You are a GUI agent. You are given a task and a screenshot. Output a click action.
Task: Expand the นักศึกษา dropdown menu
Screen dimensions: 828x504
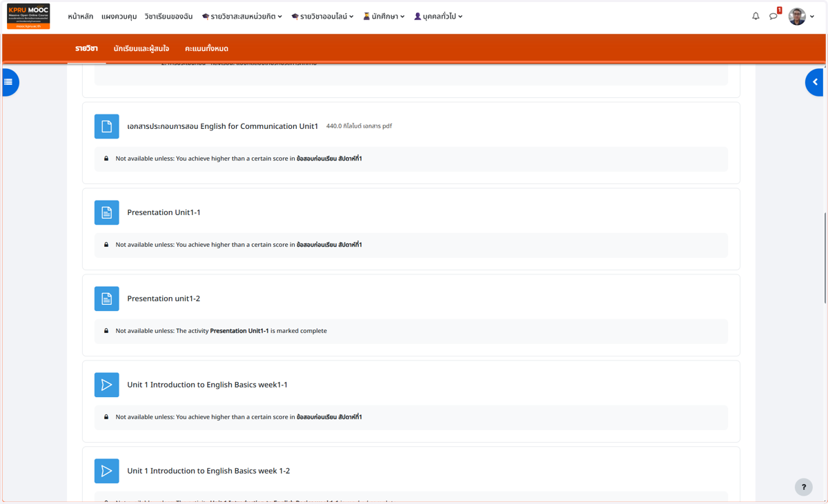click(x=384, y=17)
